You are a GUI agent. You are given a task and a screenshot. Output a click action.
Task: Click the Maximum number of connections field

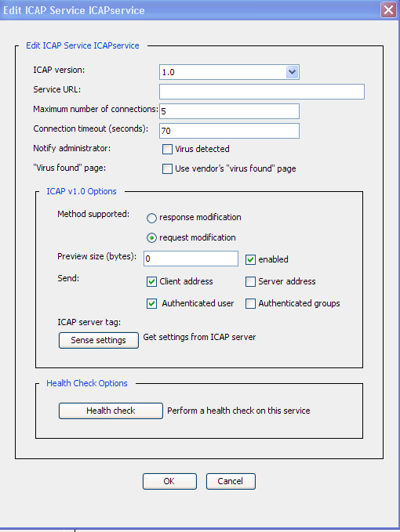pyautogui.click(x=229, y=111)
